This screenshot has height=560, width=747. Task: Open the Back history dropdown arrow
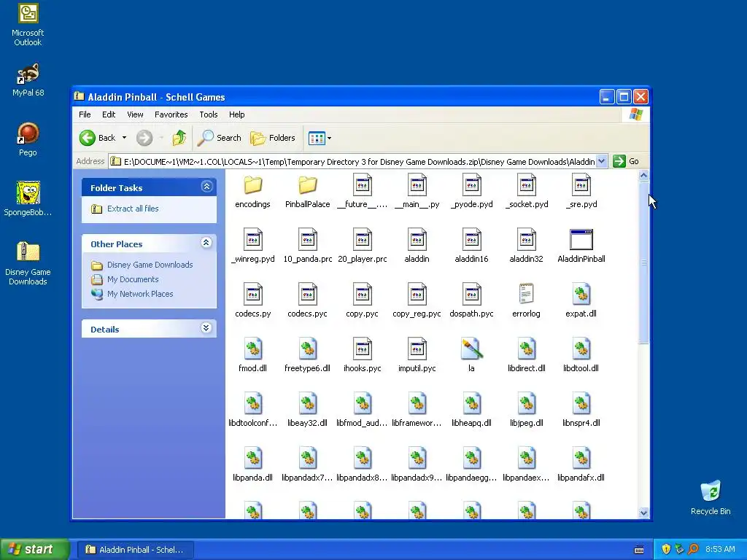124,138
